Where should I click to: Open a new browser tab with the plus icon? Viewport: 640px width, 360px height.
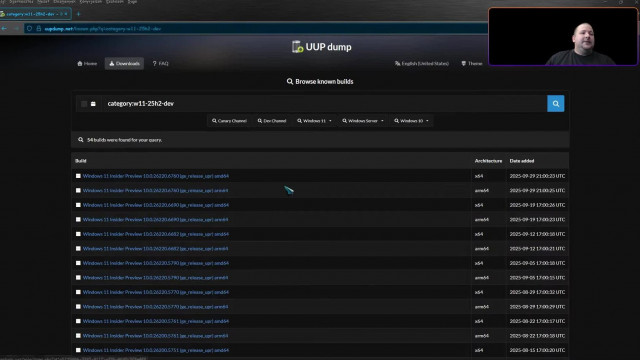[x=78, y=14]
